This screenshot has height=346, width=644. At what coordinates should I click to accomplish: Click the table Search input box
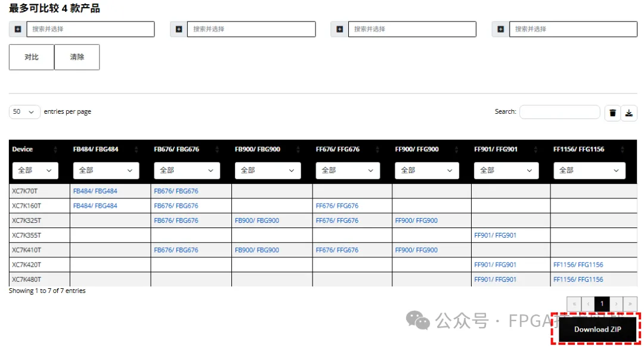click(560, 112)
